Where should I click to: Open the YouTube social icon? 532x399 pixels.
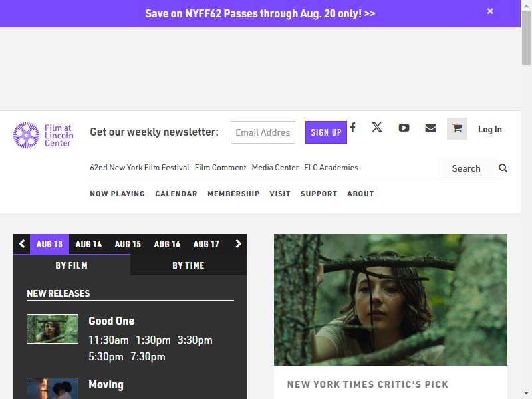pos(404,128)
